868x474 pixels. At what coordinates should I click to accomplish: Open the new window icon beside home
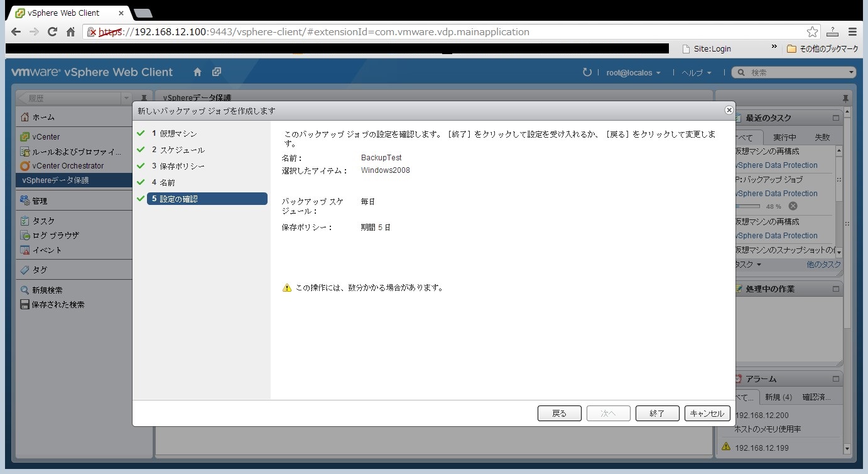pos(217,72)
